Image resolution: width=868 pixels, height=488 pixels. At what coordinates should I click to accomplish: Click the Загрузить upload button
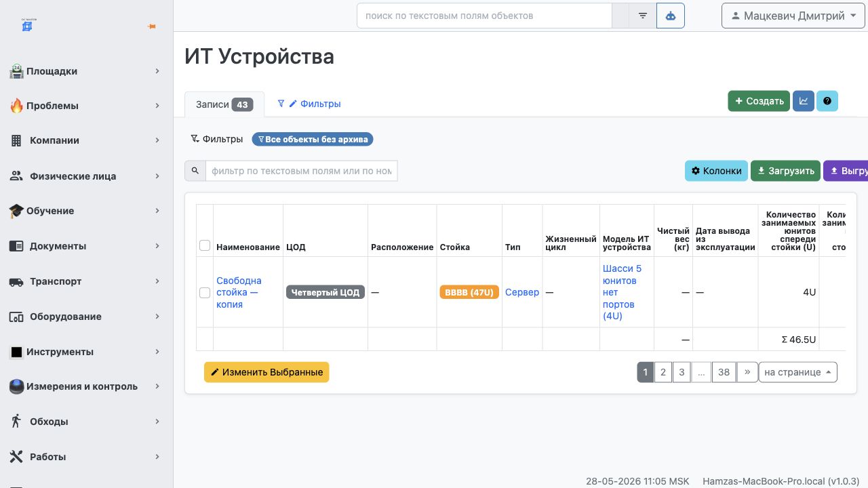[x=785, y=171]
